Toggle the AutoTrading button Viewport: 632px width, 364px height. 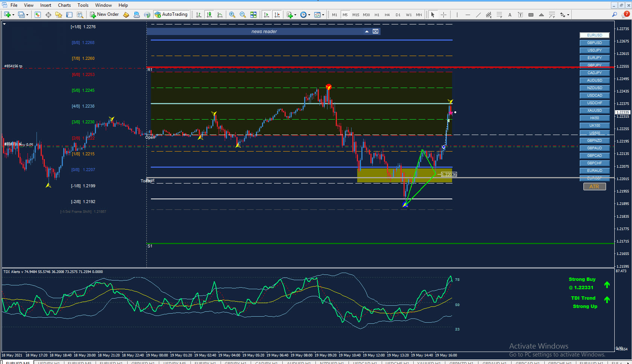(x=171, y=15)
